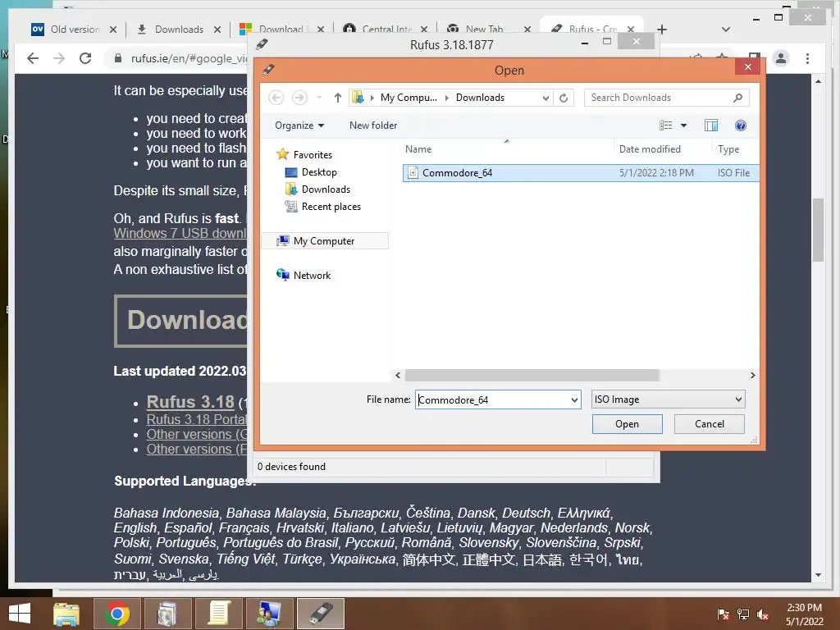Image resolution: width=840 pixels, height=630 pixels.
Task: Click the Back arrow in Open dialog
Action: point(276,98)
